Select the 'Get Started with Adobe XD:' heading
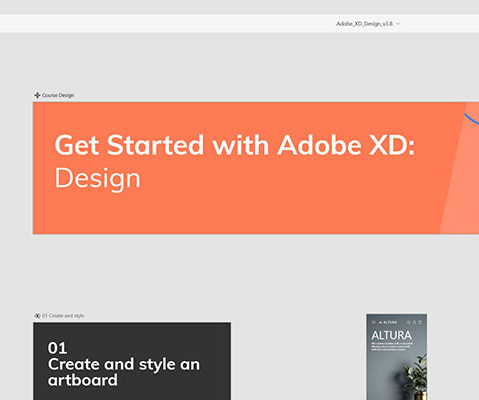Image resolution: width=479 pixels, height=400 pixels. [x=235, y=145]
